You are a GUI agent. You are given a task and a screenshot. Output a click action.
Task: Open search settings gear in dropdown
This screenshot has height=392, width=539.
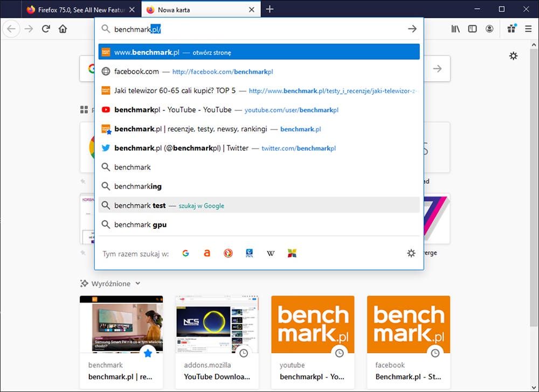coord(411,253)
